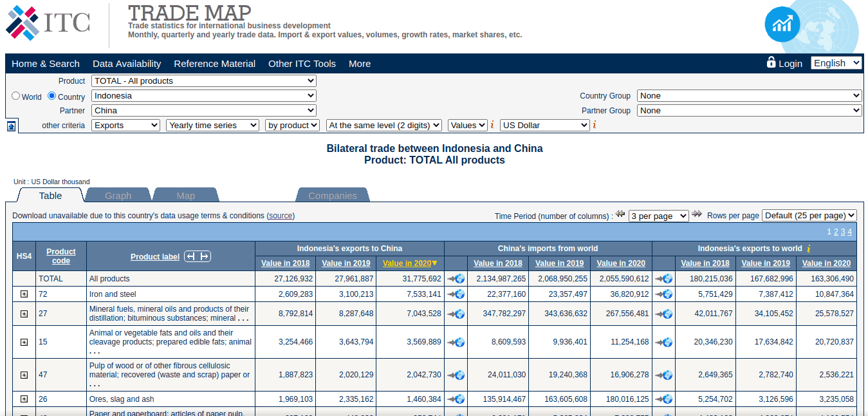Click the Trade Map analytics logo icon

pyautogui.click(x=782, y=24)
